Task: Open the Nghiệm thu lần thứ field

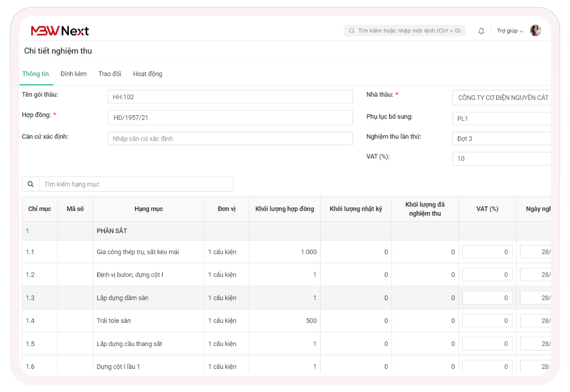Action: tap(502, 139)
